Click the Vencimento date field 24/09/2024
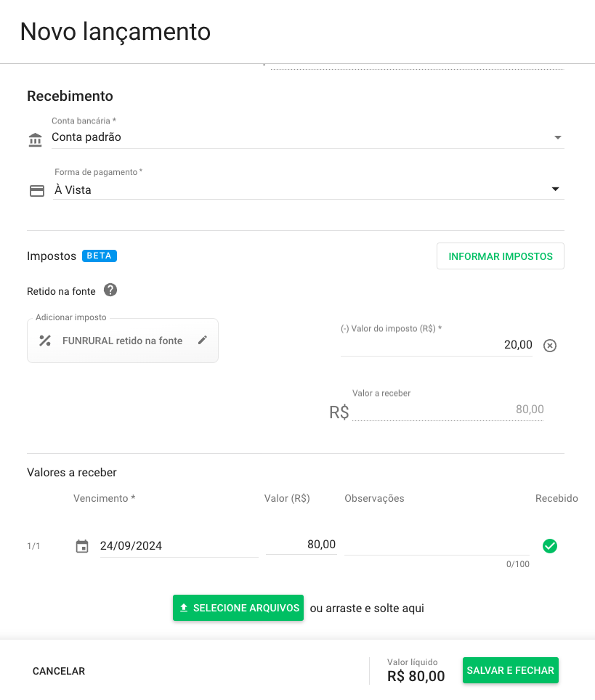 pos(178,546)
